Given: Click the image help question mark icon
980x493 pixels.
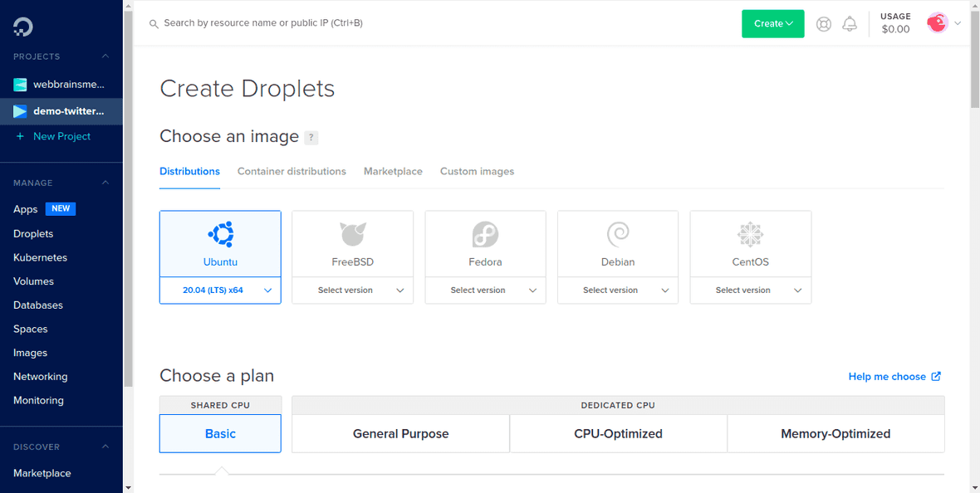Looking at the screenshot, I should point(311,138).
